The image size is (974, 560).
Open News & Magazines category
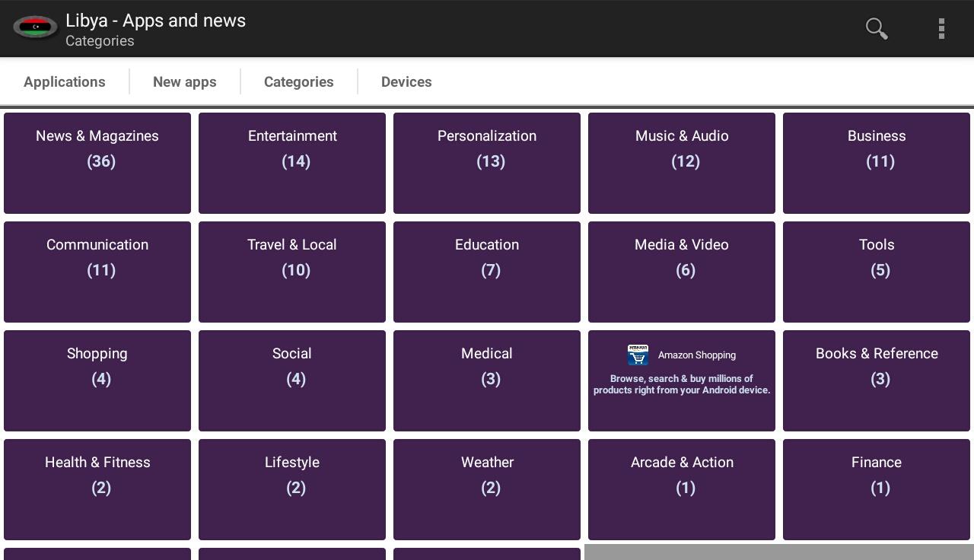tap(97, 163)
